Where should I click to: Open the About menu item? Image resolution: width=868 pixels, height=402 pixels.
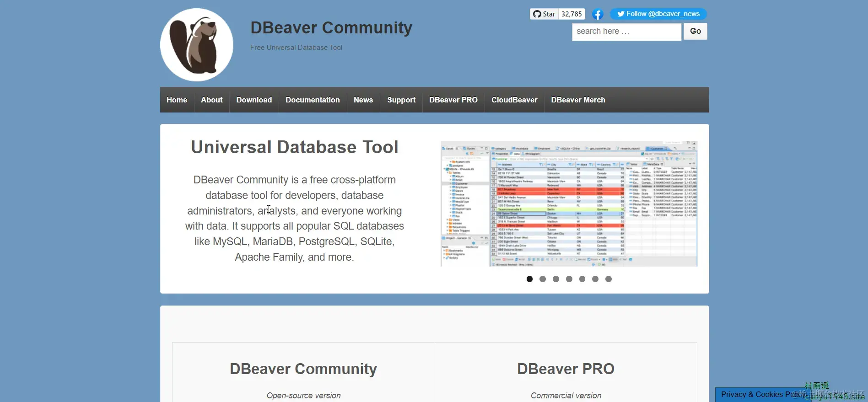coord(212,100)
